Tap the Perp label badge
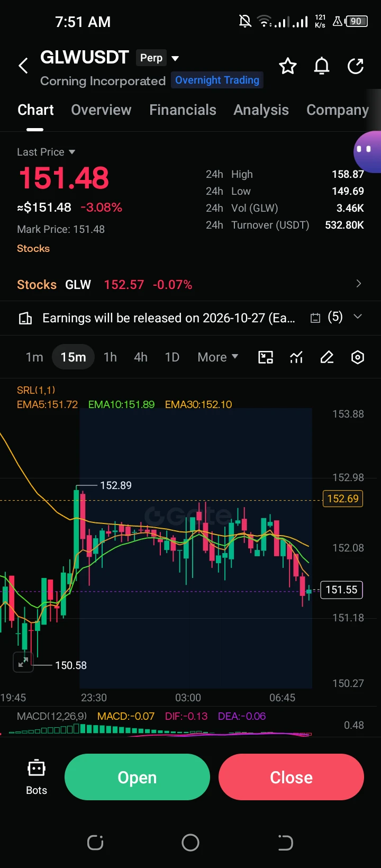This screenshot has height=868, width=381. (151, 58)
